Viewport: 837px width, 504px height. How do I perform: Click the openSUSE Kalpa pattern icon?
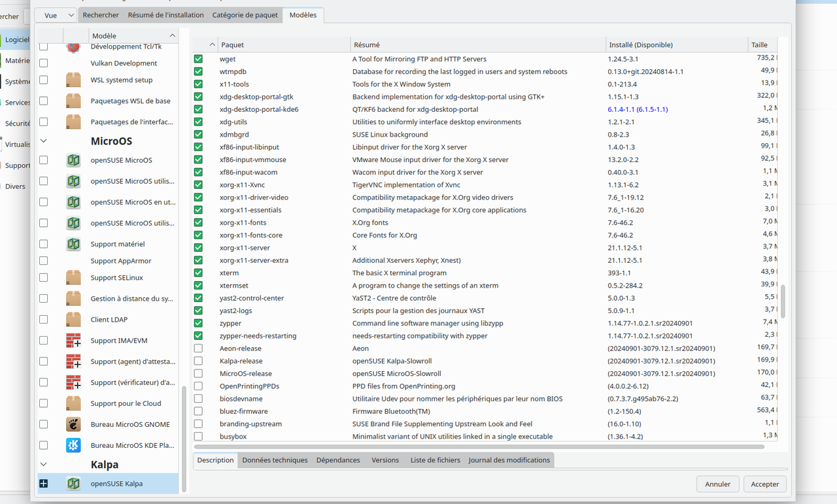pyautogui.click(x=73, y=483)
